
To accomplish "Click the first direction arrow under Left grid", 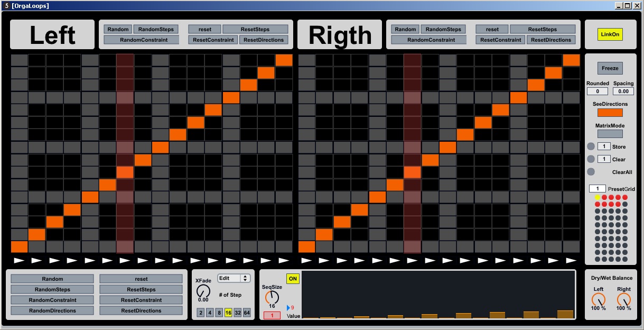I will coord(19,260).
